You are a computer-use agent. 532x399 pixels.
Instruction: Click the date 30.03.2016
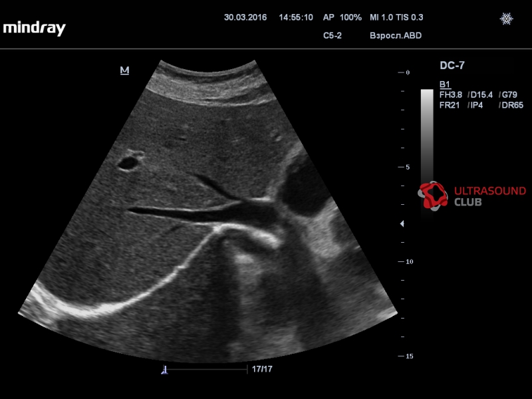pos(245,17)
